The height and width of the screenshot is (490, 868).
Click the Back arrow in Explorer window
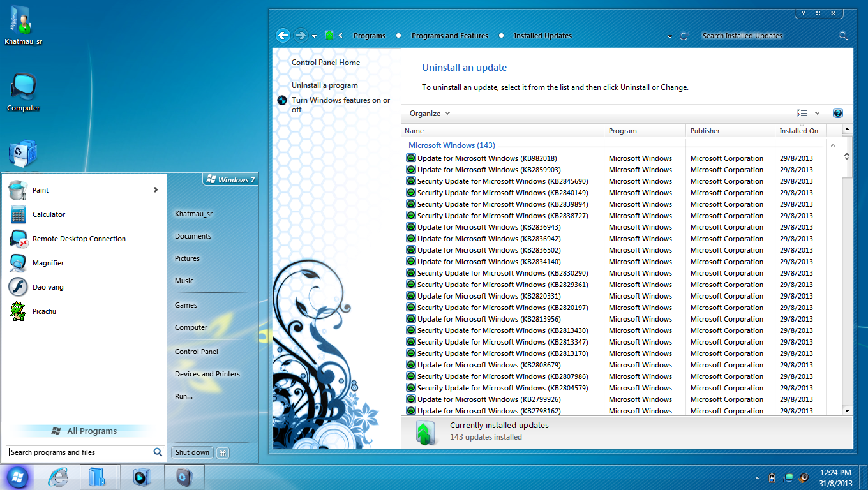pos(283,36)
